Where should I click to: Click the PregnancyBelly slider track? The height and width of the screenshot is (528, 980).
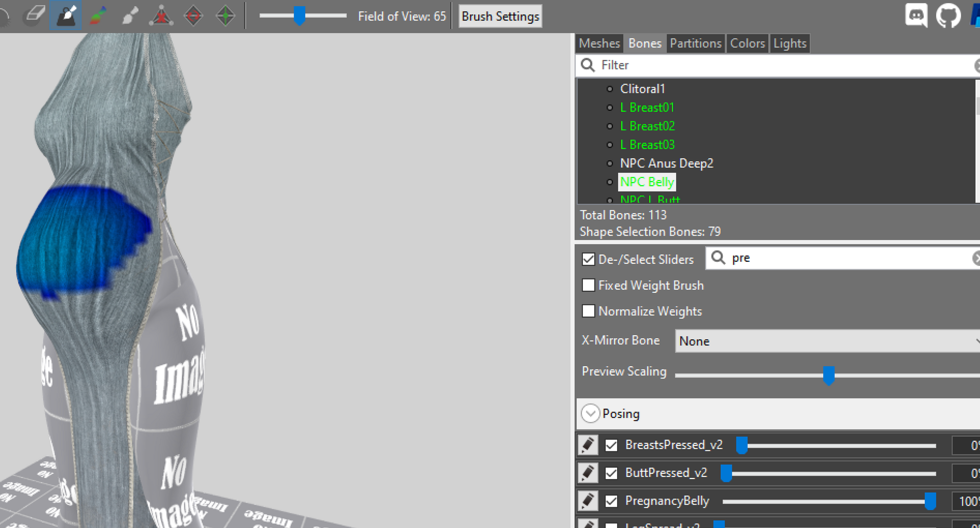click(x=829, y=501)
